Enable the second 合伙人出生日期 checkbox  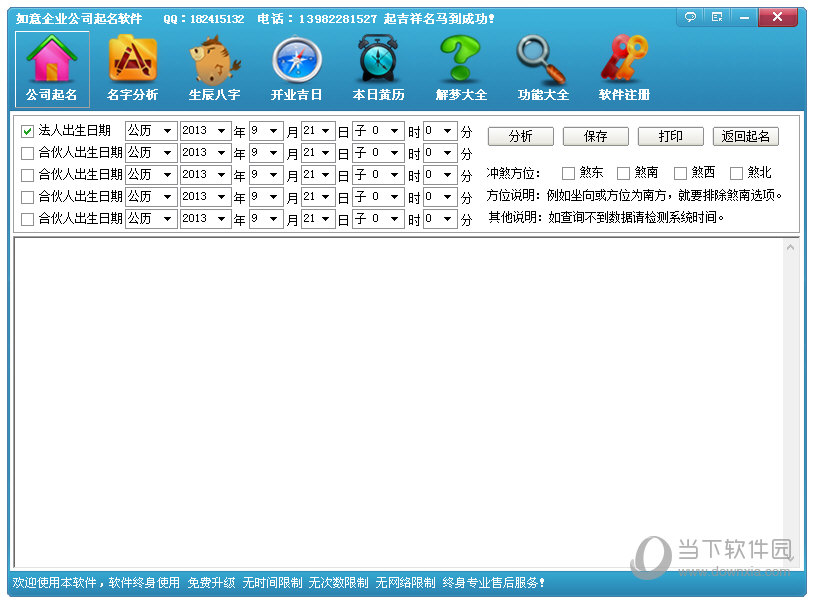click(28, 175)
